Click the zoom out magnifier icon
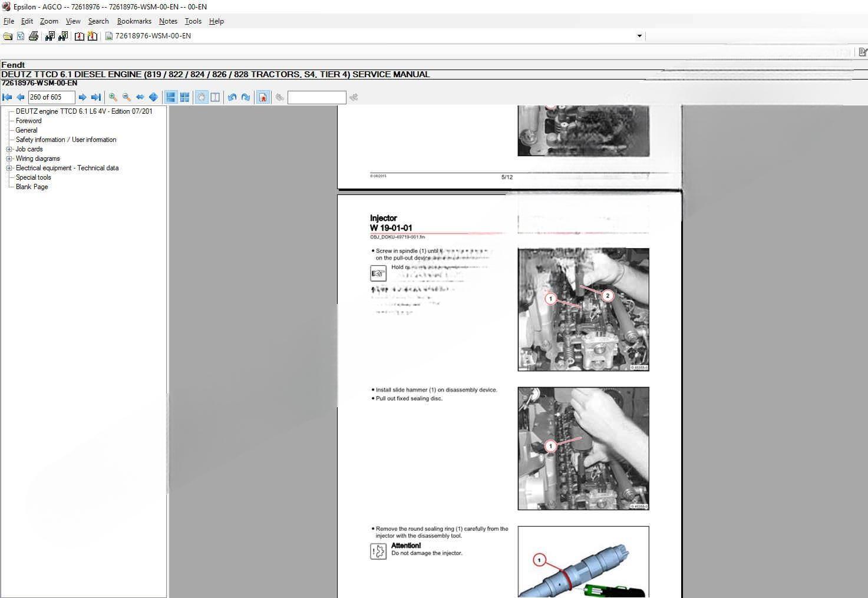Viewport: 868px width, 598px height. tap(127, 97)
